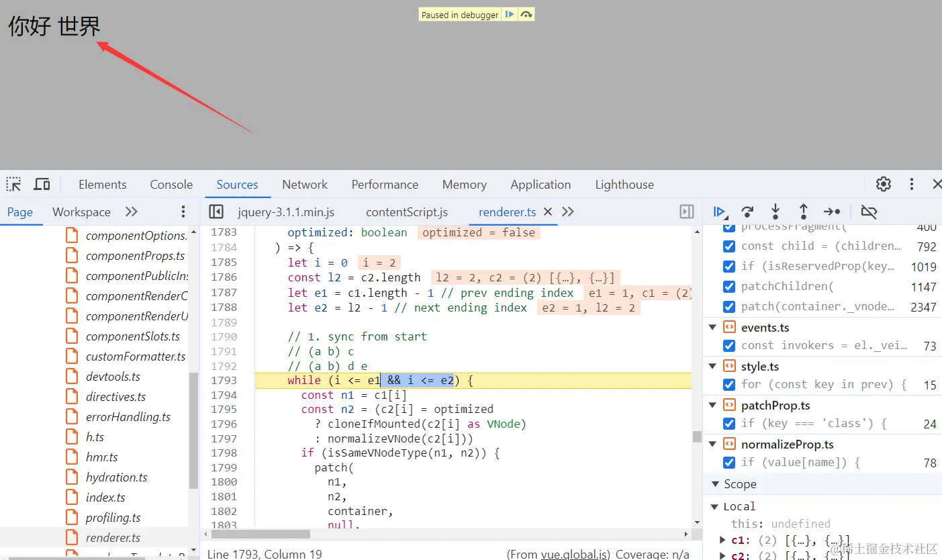This screenshot has height=560, width=942.
Task: Resume execution in the paused overlay
Action: [x=510, y=14]
